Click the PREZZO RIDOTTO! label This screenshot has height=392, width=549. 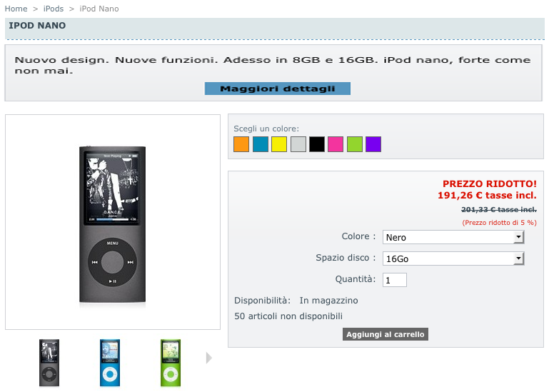(490, 184)
